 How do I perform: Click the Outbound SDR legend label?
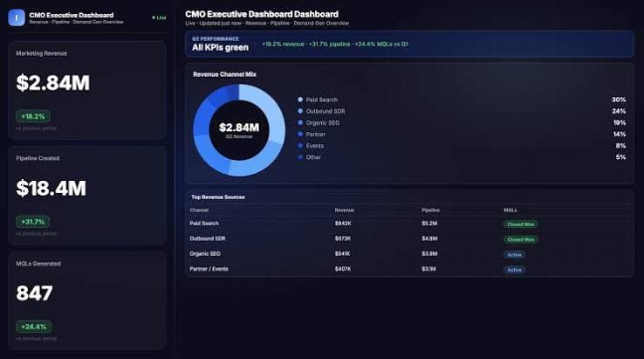(325, 111)
